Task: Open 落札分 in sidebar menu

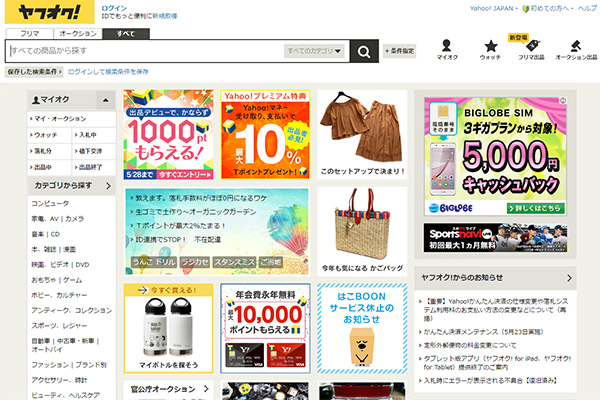Action: pos(49,151)
